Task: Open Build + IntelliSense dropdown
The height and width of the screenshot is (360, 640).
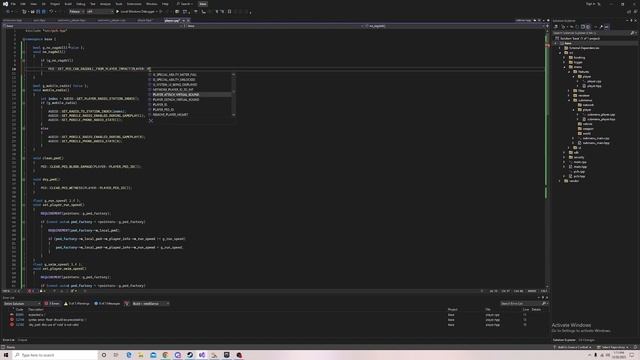Action: click(150, 304)
